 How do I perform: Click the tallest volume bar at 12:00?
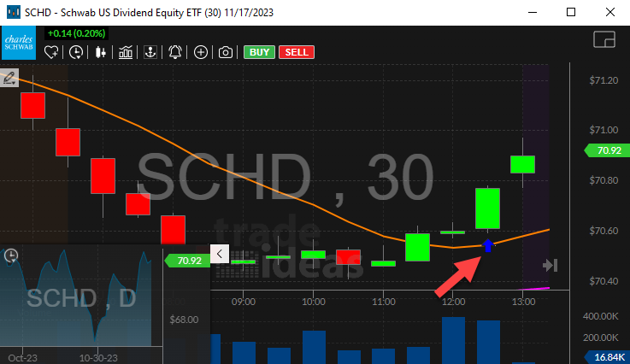click(x=453, y=340)
